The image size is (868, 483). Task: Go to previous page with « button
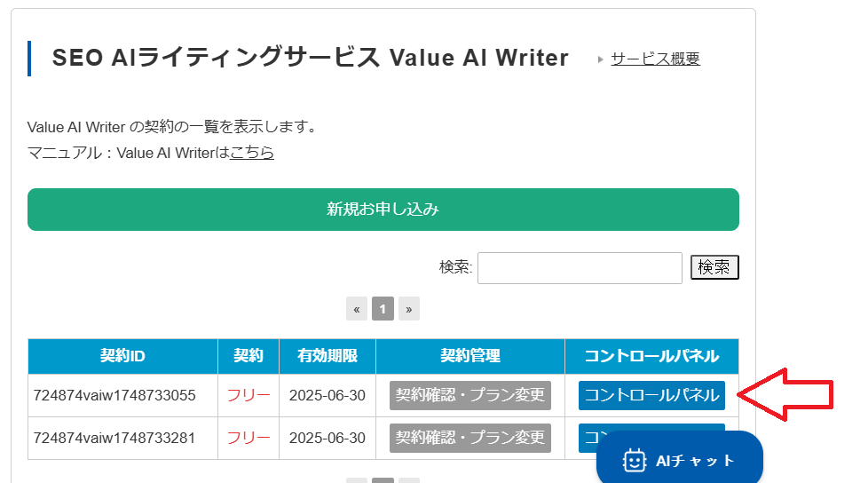357,309
